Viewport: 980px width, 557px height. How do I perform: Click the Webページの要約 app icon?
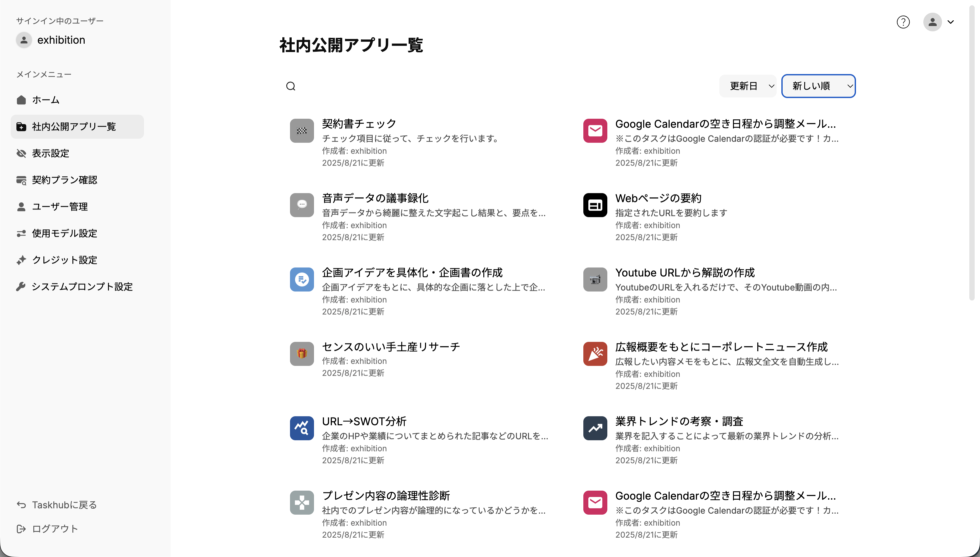(x=595, y=205)
